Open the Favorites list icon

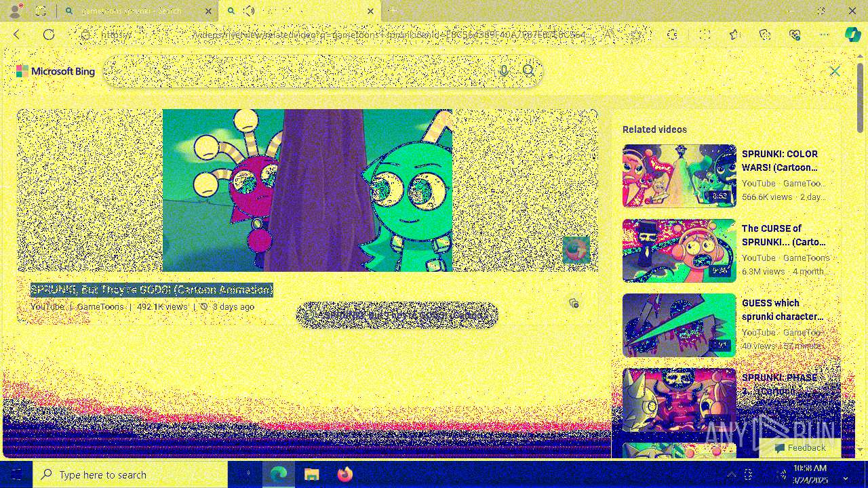pos(734,35)
